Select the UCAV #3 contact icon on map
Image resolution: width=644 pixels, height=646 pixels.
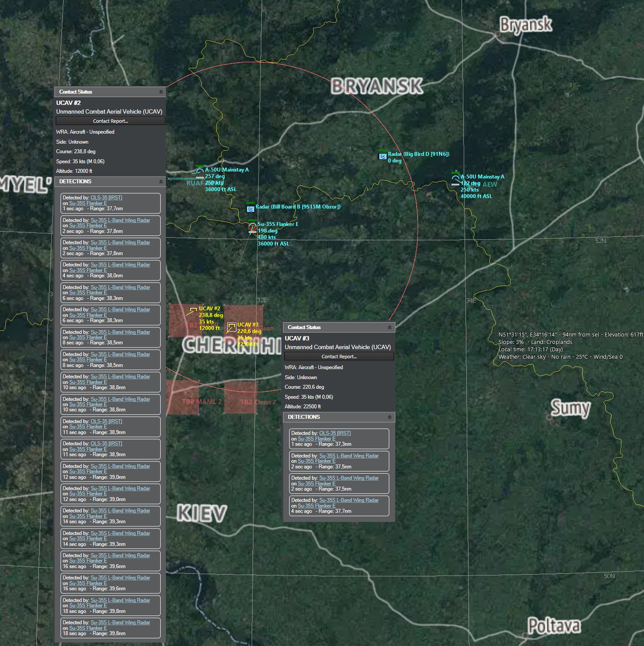coord(232,326)
